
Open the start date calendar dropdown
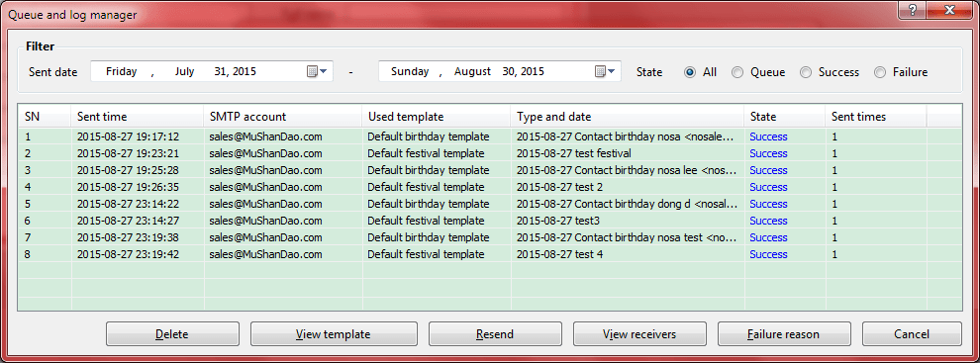318,71
